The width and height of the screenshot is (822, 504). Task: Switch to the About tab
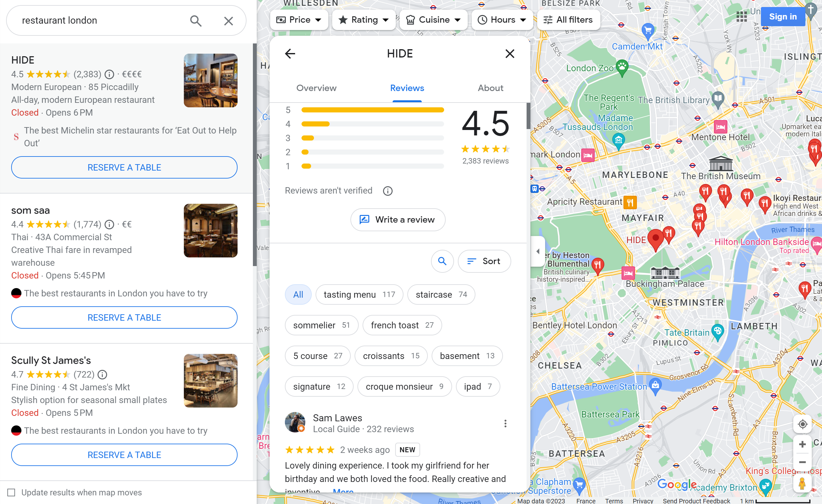click(490, 88)
